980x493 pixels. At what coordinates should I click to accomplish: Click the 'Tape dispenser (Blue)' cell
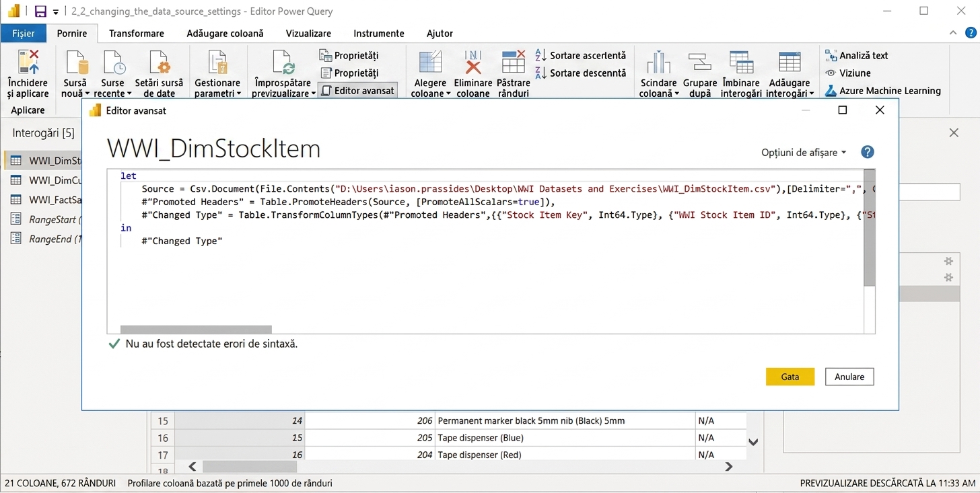565,438
